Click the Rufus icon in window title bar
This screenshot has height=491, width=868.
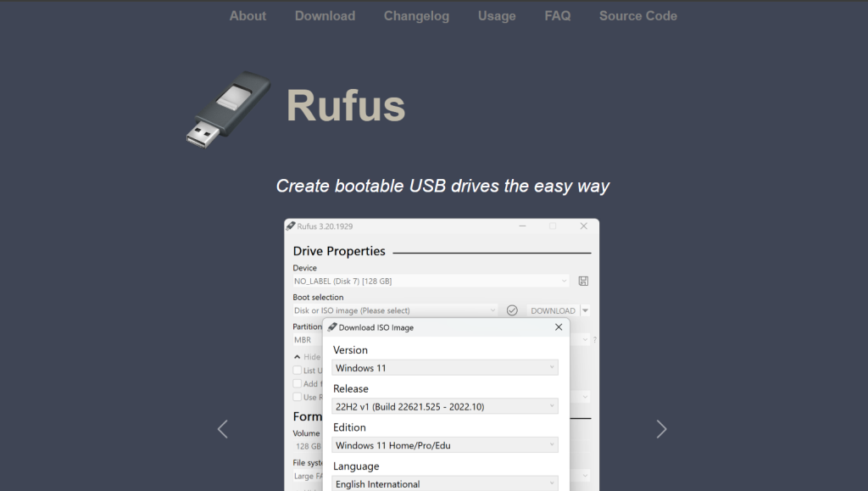291,226
